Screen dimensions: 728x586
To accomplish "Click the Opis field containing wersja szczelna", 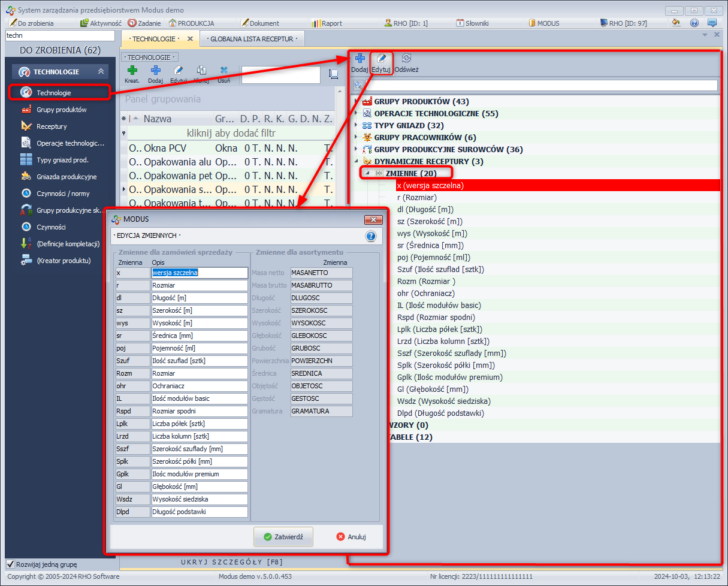I will [199, 273].
